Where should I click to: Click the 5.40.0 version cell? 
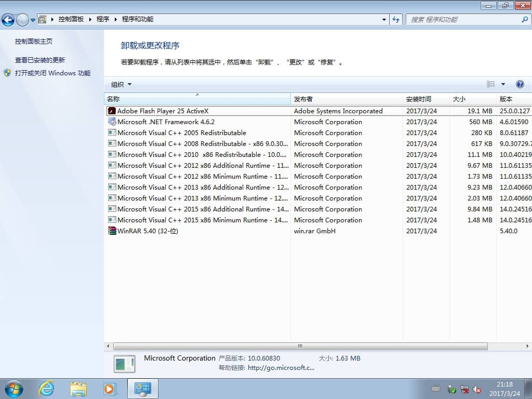tap(509, 231)
